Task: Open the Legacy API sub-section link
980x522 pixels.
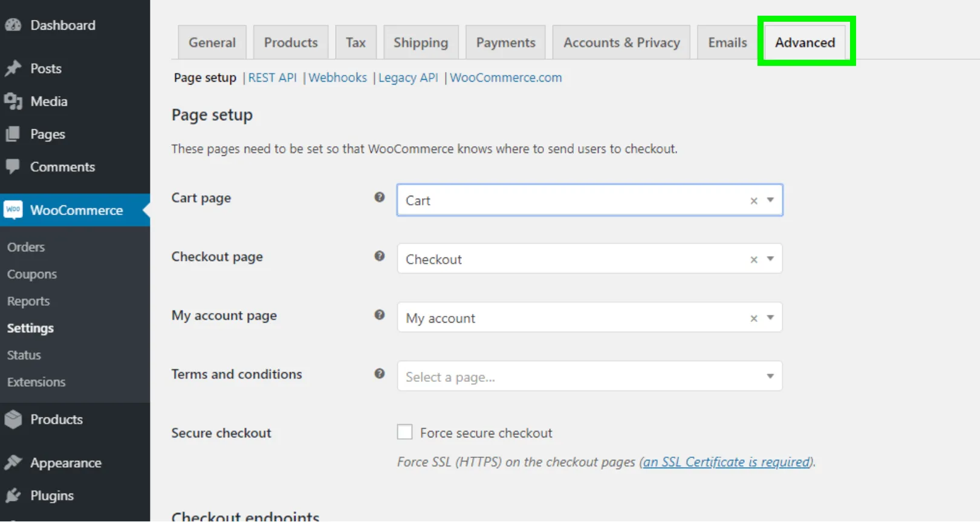Action: pyautogui.click(x=408, y=77)
